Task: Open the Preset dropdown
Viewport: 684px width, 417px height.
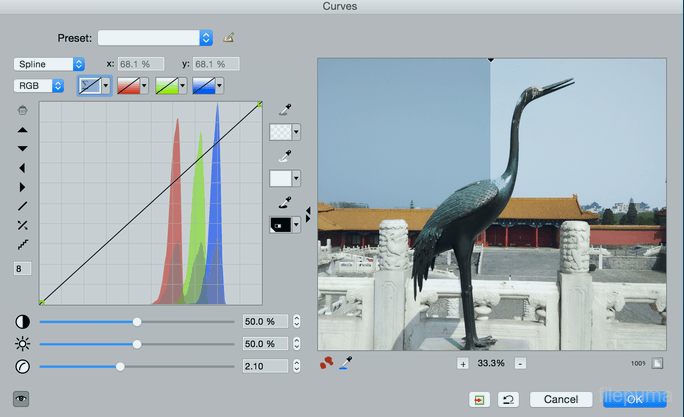Action: [x=154, y=38]
